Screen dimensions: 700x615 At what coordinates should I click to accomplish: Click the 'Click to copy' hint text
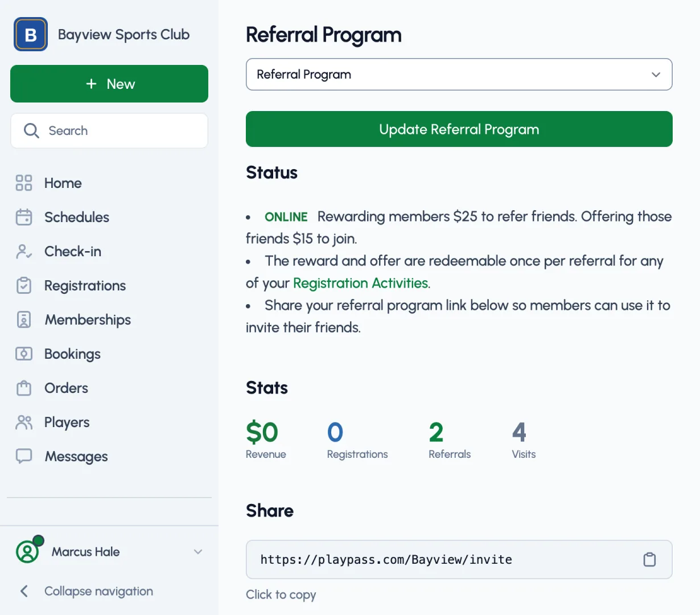click(x=281, y=594)
